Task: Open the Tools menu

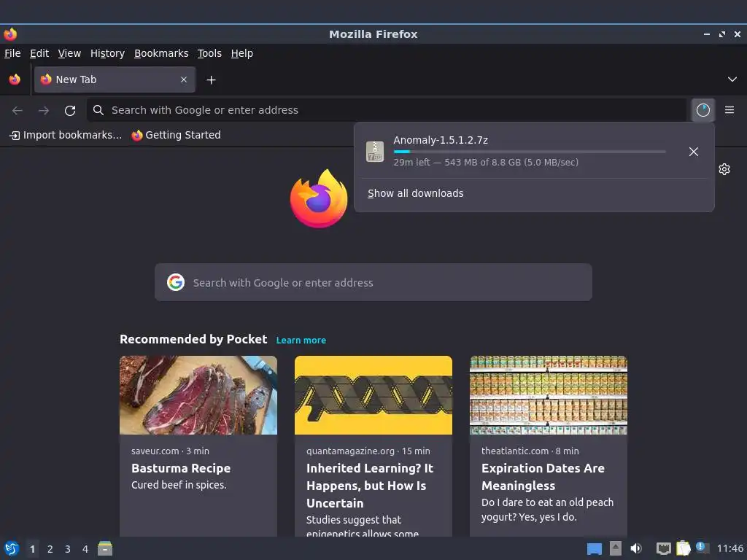Action: click(x=209, y=53)
